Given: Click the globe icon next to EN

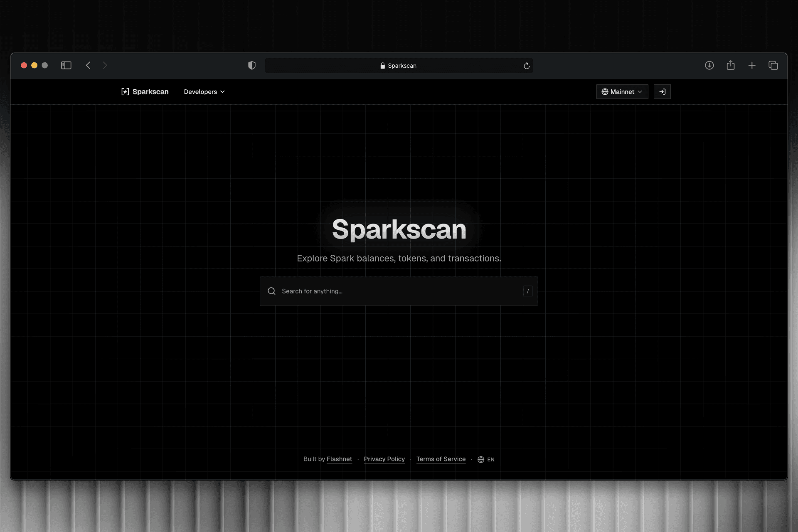Looking at the screenshot, I should coord(480,459).
